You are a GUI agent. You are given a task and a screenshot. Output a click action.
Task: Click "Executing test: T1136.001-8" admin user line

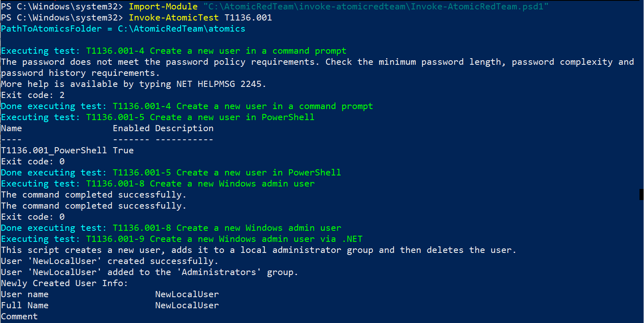pos(158,184)
